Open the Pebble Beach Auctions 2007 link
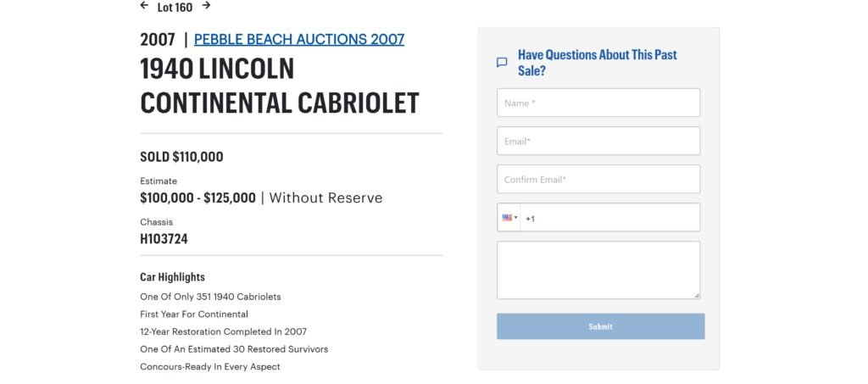 coord(299,39)
